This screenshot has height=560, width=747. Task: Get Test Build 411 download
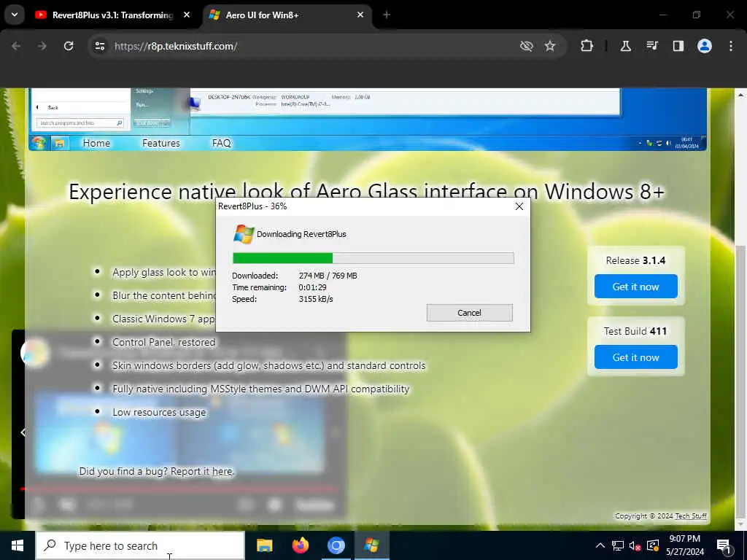coord(635,357)
